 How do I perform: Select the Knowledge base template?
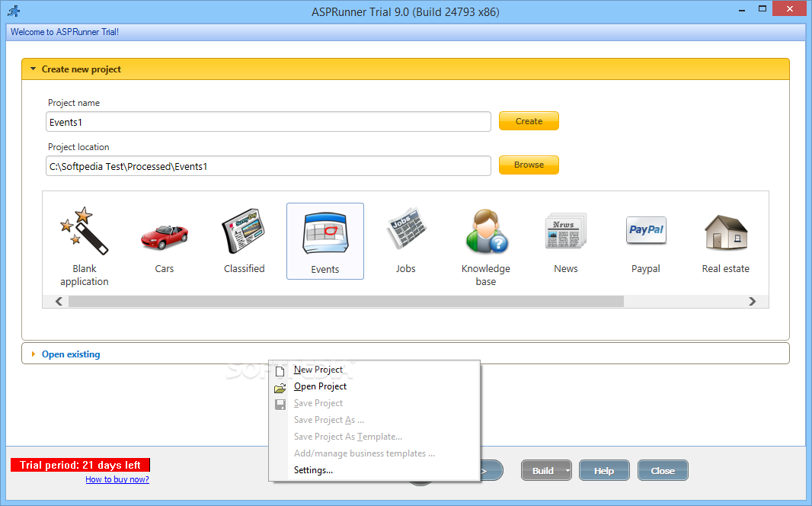coord(486,231)
